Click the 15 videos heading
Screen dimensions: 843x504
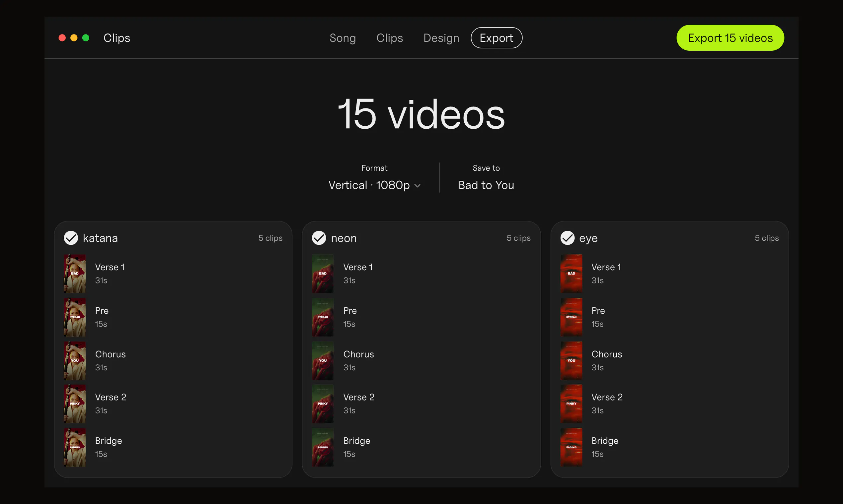(x=421, y=114)
